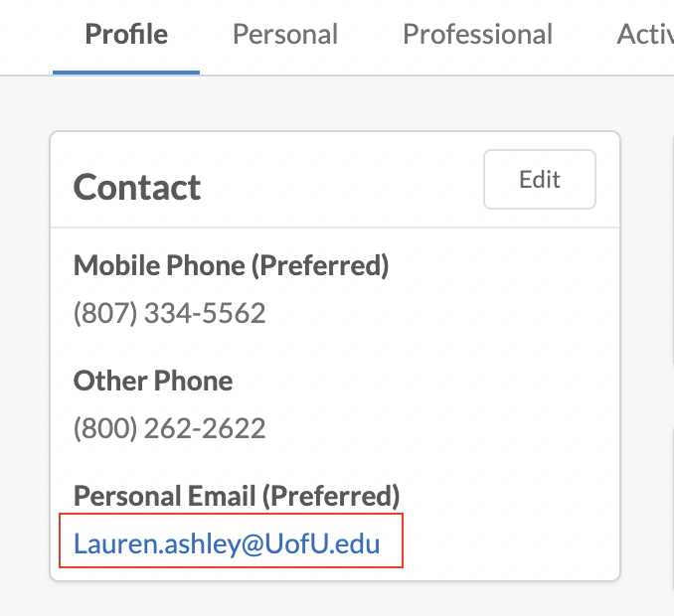Select the Mobile Phone (Preferred) label
Screen dimensions: 674x616
click(x=231, y=265)
